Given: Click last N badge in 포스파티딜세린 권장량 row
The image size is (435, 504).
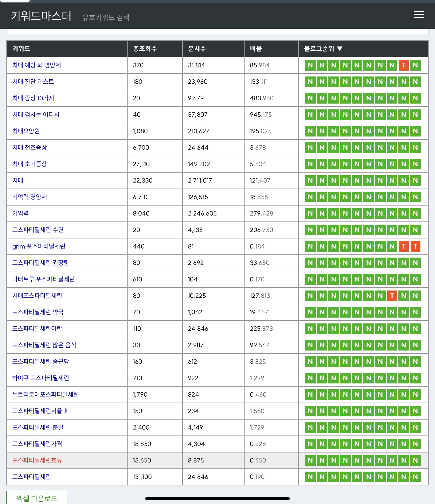Looking at the screenshot, I should click(415, 263).
